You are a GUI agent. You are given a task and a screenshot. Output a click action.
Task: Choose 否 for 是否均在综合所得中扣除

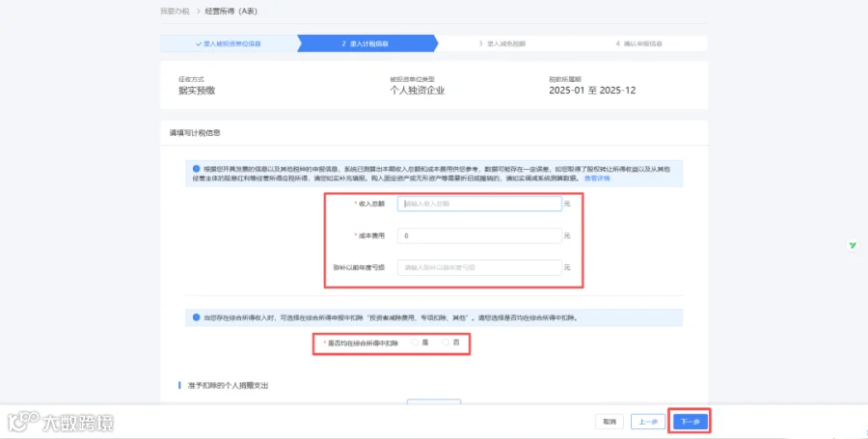446,343
